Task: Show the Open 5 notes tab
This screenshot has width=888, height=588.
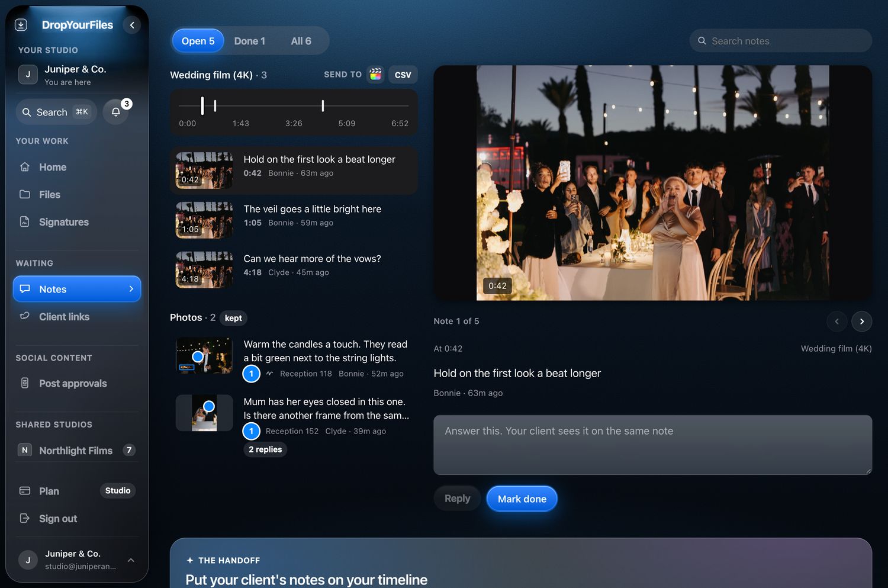Action: click(x=198, y=41)
